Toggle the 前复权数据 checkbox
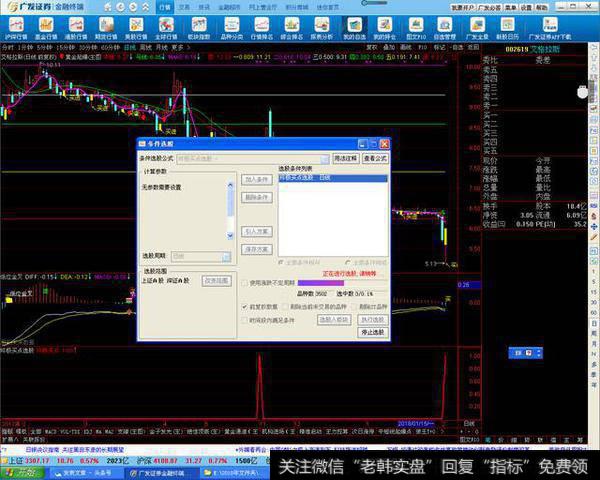Viewport: 600px width, 480px height. click(246, 306)
